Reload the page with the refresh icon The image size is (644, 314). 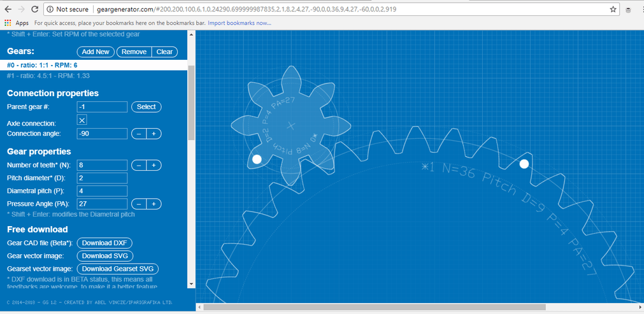(35, 9)
